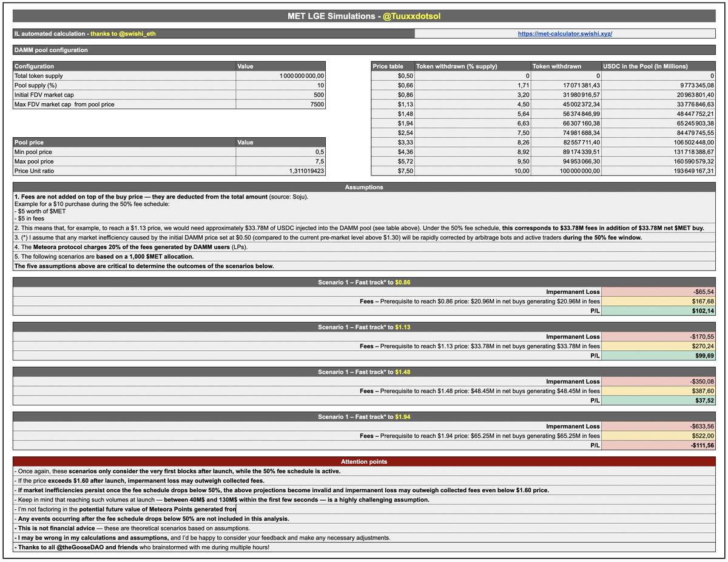Click the Token withdrawn (% supply) header
Viewport: 728px width, 562px height.
tap(473, 66)
